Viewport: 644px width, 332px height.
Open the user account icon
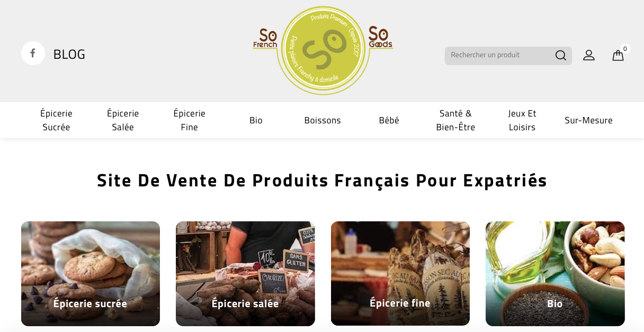click(589, 55)
